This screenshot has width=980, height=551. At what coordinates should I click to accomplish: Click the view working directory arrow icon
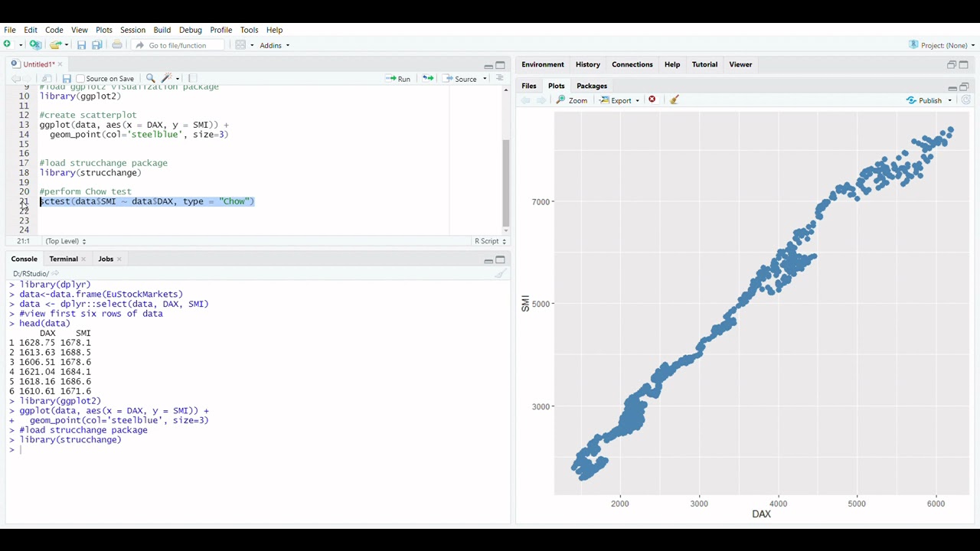(55, 273)
